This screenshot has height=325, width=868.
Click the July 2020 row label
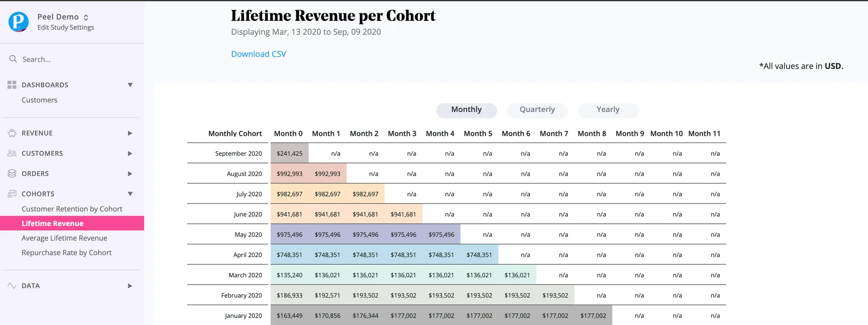pyautogui.click(x=249, y=194)
